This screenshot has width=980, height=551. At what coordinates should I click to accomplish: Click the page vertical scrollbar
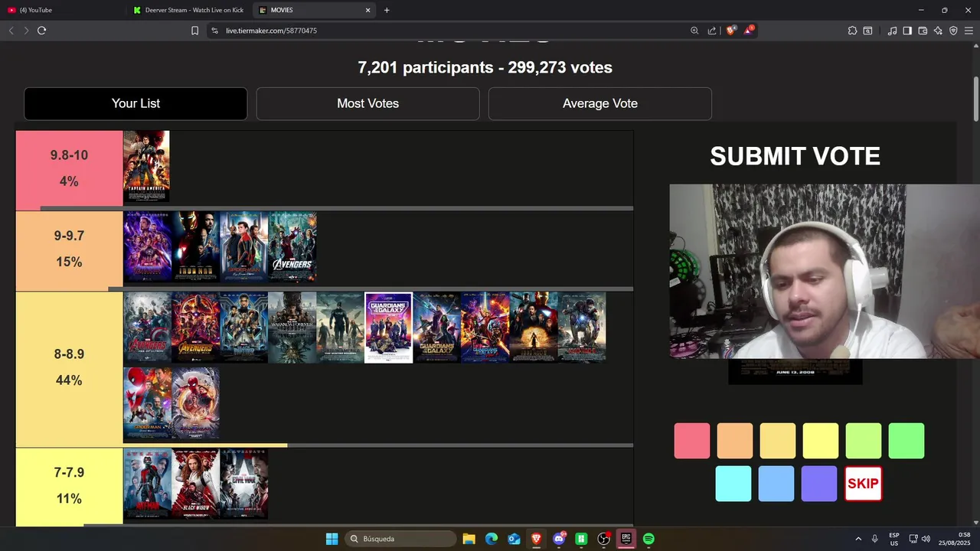(976, 99)
